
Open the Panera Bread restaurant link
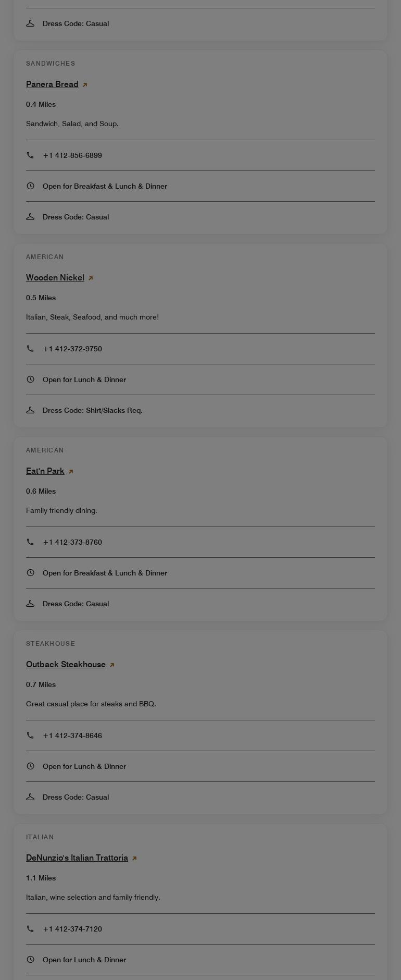pyautogui.click(x=52, y=84)
